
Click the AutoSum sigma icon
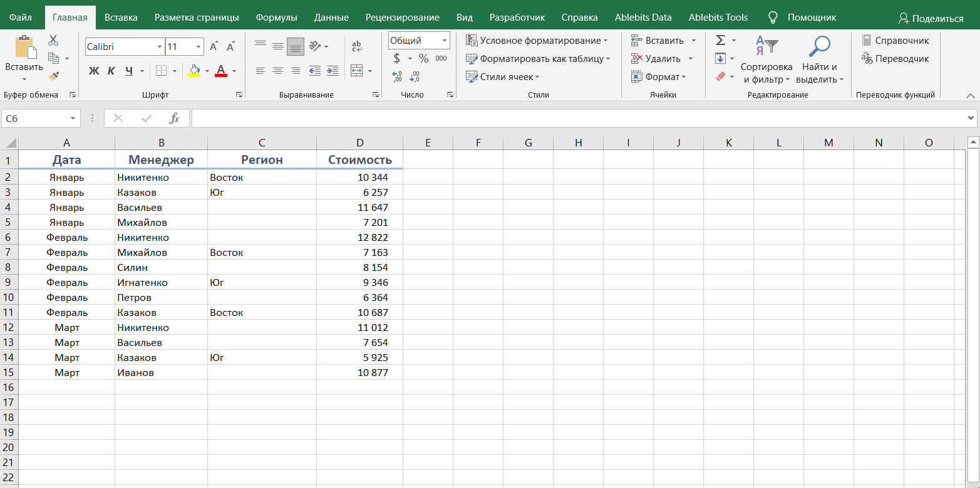[720, 41]
